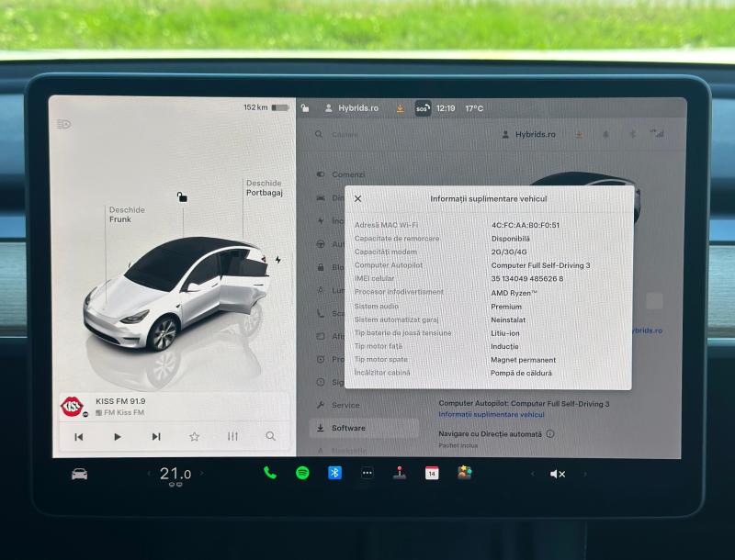
Task: Open the Toybox app icon
Action: pos(465,473)
